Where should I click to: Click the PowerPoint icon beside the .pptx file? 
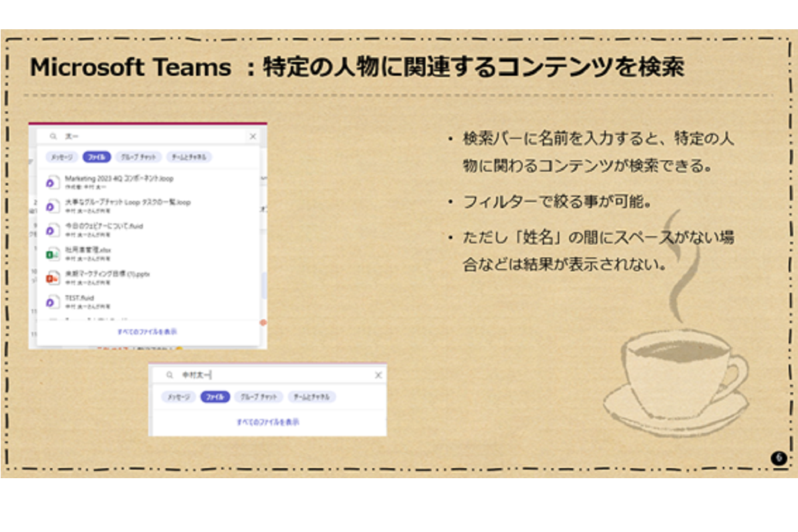tap(52, 277)
